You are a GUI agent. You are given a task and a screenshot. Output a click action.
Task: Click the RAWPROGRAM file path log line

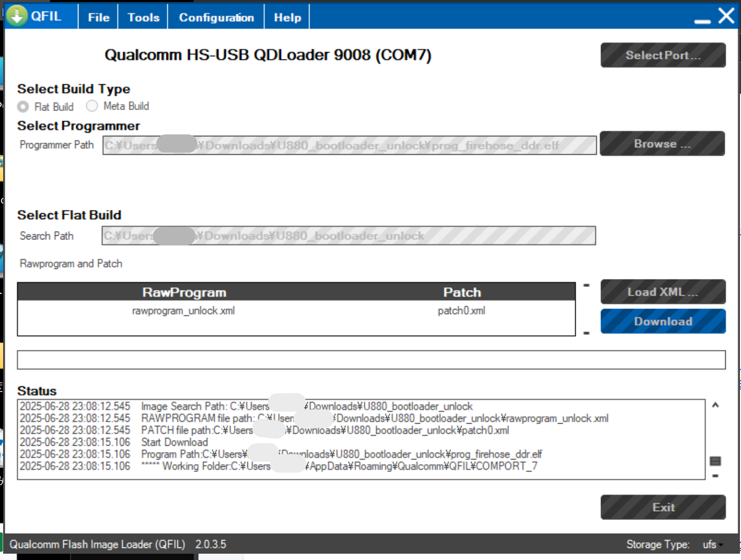(314, 418)
